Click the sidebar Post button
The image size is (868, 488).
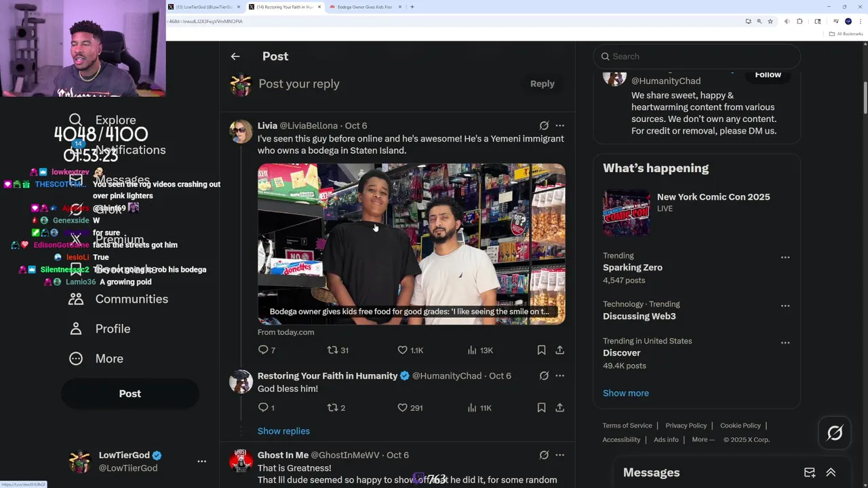pos(130,394)
